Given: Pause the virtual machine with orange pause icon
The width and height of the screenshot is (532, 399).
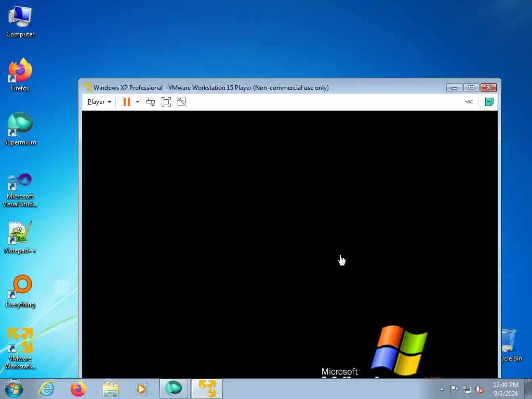Looking at the screenshot, I should (x=127, y=102).
